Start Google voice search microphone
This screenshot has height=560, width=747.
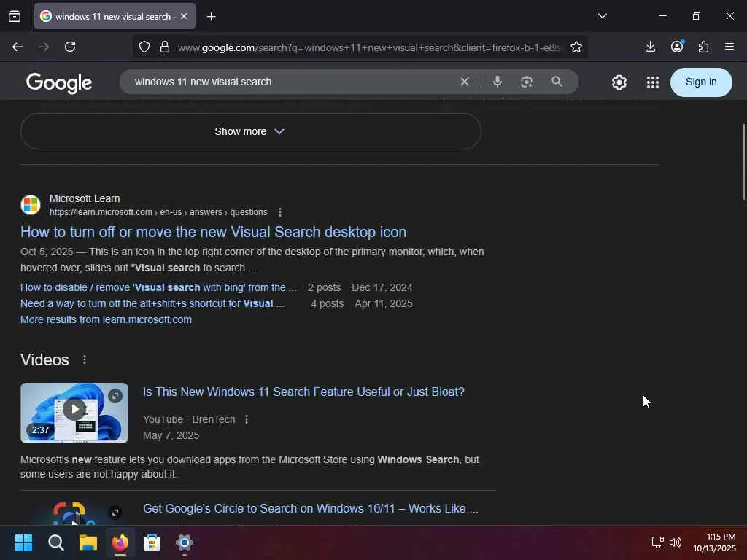click(x=497, y=82)
